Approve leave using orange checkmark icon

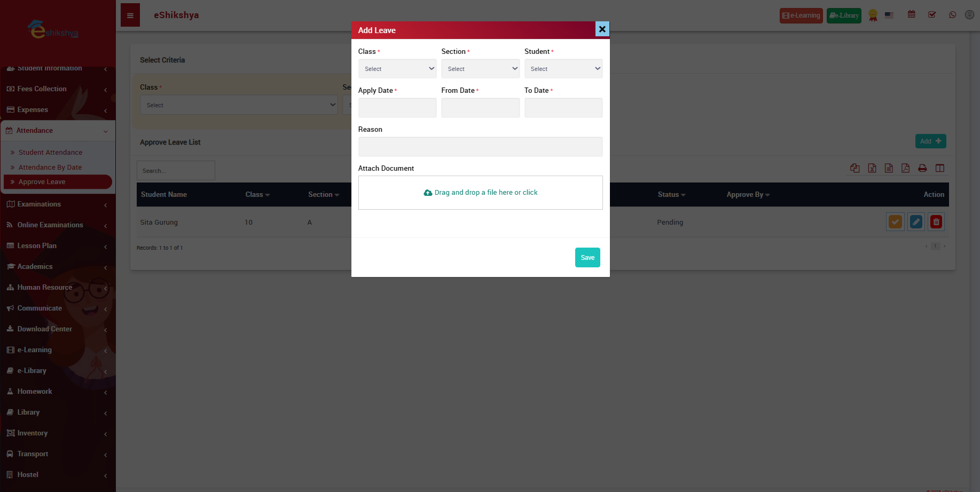[895, 222]
